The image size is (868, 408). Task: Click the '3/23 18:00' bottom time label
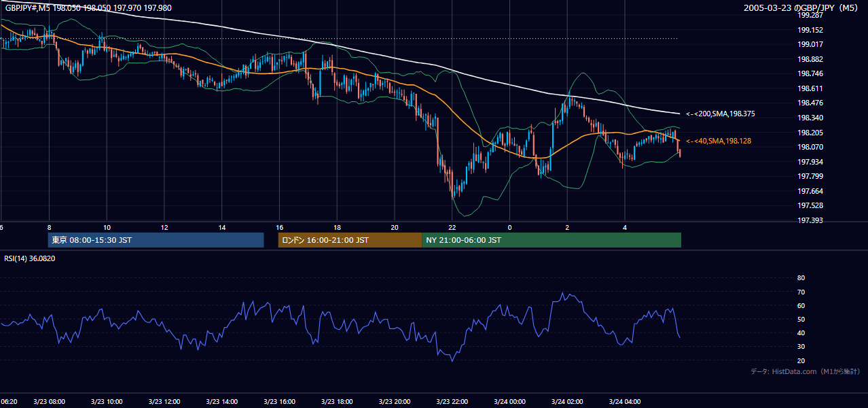[x=337, y=401]
